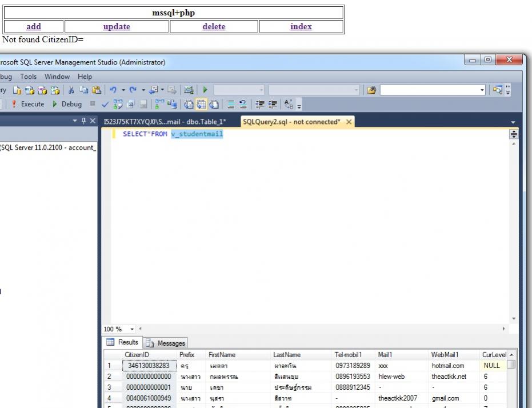532x408 pixels.
Task: Open the Navigate Backward dropdown arrow
Action: [x=162, y=90]
